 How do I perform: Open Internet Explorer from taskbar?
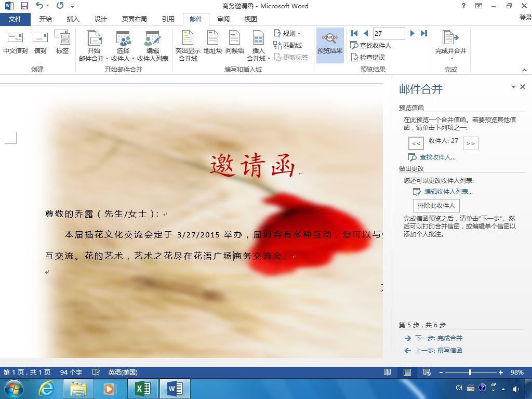(x=46, y=389)
